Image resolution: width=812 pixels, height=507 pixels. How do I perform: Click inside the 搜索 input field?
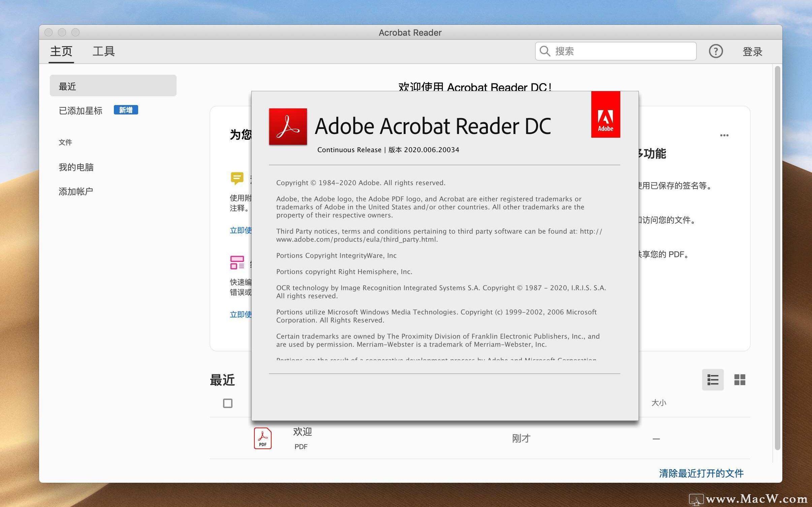coord(623,51)
